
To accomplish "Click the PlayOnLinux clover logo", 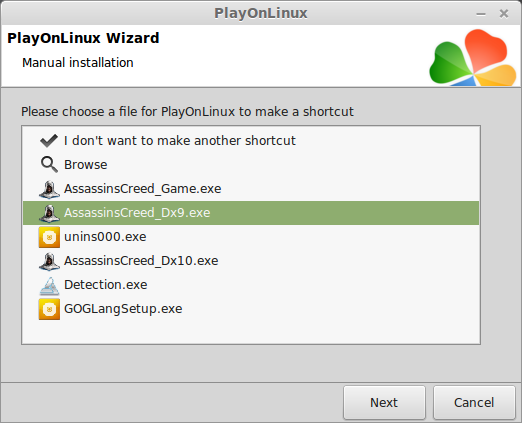I will (x=473, y=57).
